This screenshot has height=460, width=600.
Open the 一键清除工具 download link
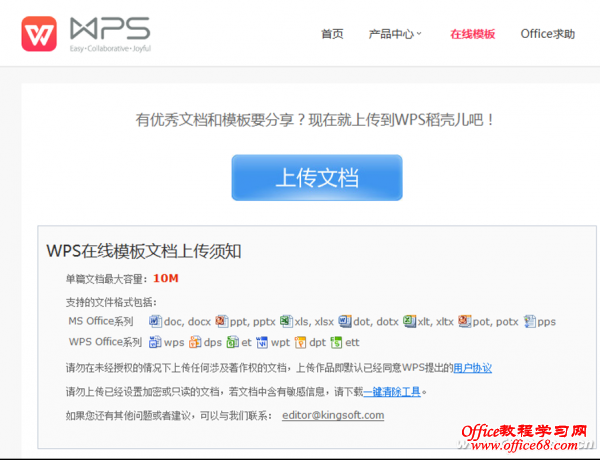pos(392,391)
